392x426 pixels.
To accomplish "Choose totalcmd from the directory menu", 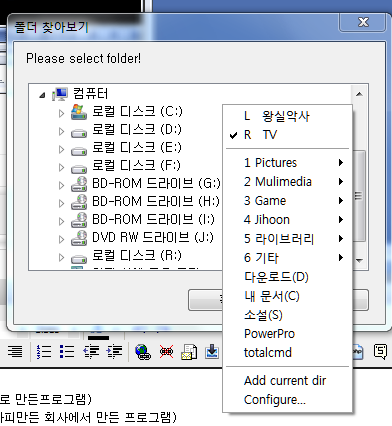I will [287, 353].
